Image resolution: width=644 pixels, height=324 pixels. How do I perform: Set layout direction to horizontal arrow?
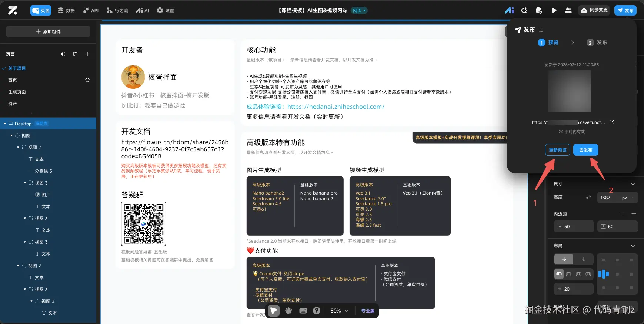[x=564, y=259]
